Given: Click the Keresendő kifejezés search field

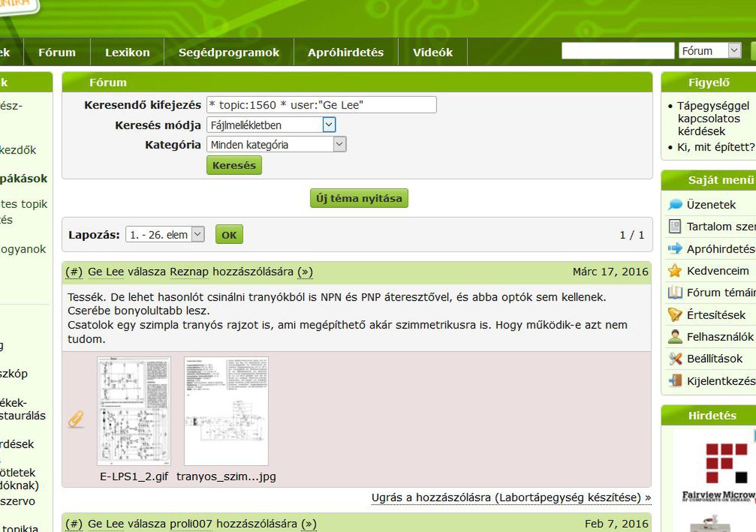Looking at the screenshot, I should pos(321,105).
